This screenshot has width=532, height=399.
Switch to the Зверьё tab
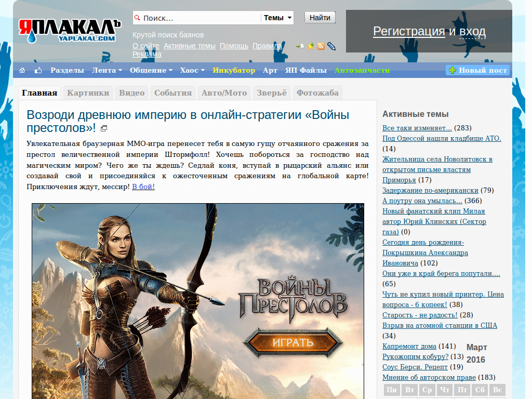271,93
